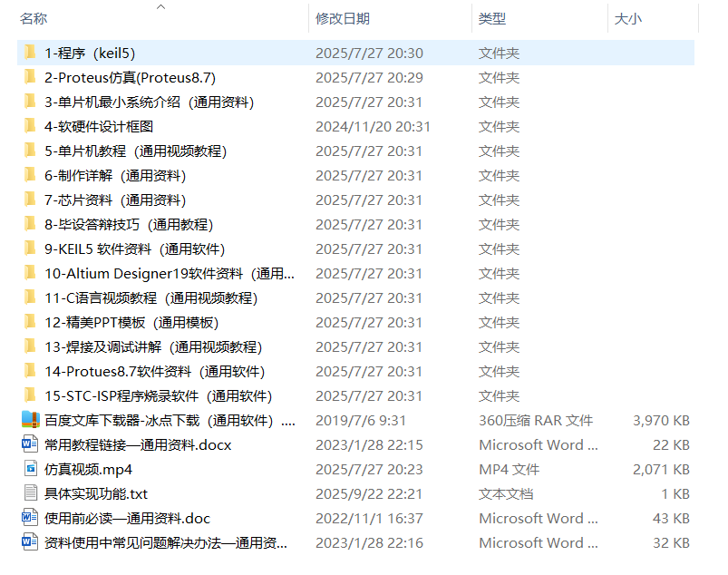Screen dimensions: 728x575
Task: Click the size value 43 KB
Action: click(672, 519)
